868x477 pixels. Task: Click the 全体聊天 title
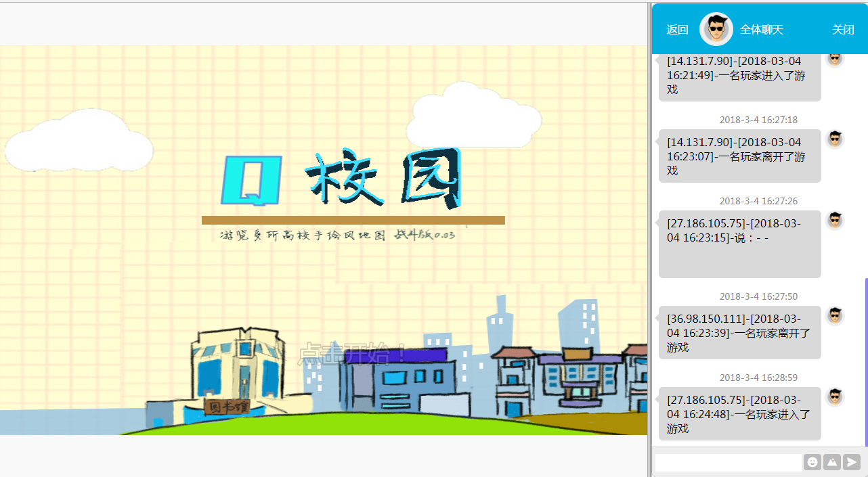pyautogui.click(x=762, y=30)
